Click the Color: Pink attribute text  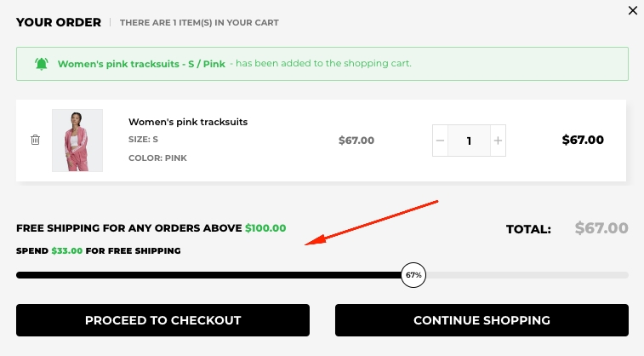158,158
